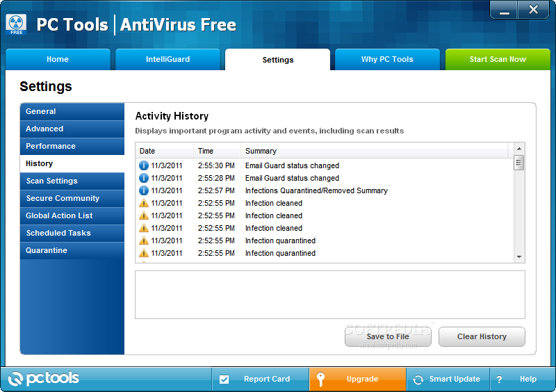Open Scheduled Tasks section
Screen dimensions: 556x392
click(x=72, y=233)
